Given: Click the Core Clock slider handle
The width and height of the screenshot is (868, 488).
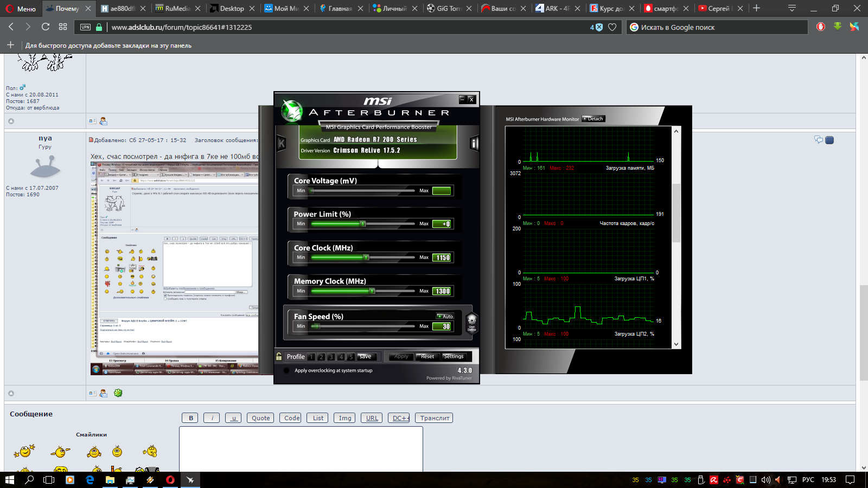Looking at the screenshot, I should click(x=366, y=258).
